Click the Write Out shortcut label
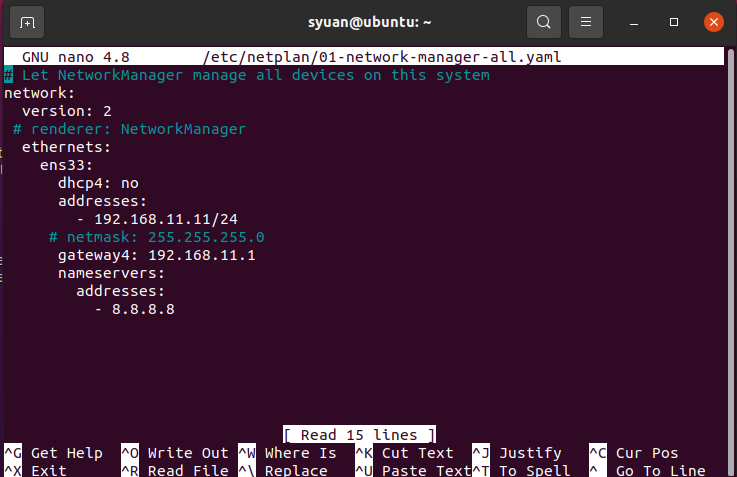Screen dimensions: 737x477 point(188,453)
